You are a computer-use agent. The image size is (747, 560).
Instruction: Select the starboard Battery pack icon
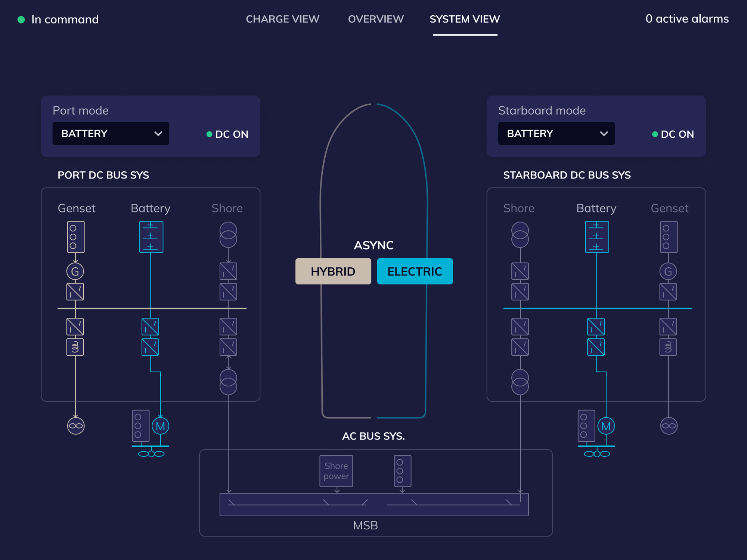596,237
